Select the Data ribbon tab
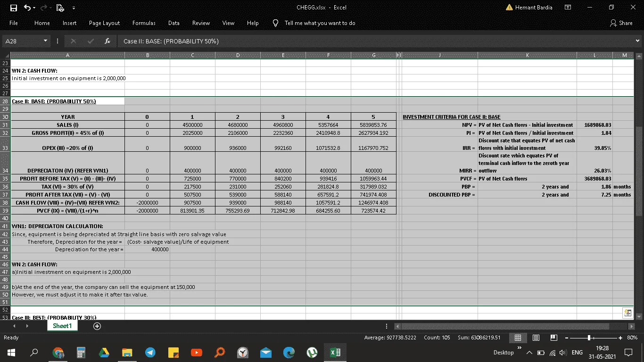Viewport: 644px width, 362px height. coord(173,23)
